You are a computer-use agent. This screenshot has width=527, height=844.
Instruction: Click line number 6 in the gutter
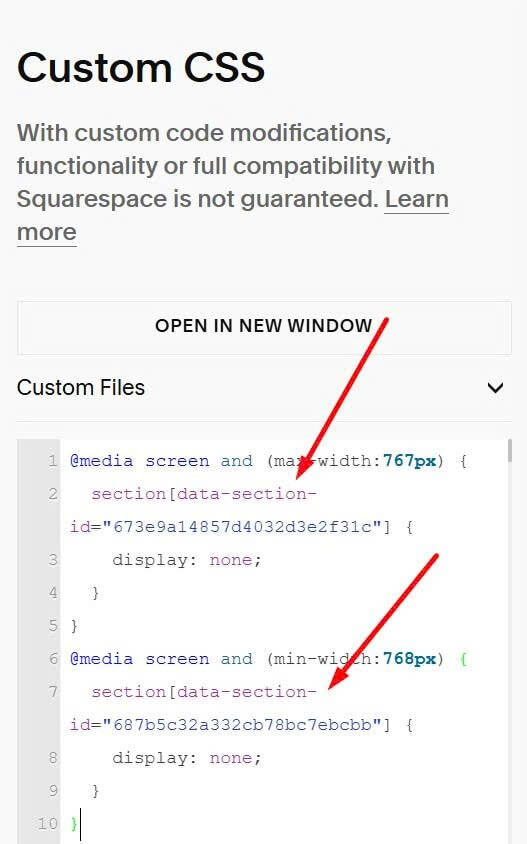point(52,658)
